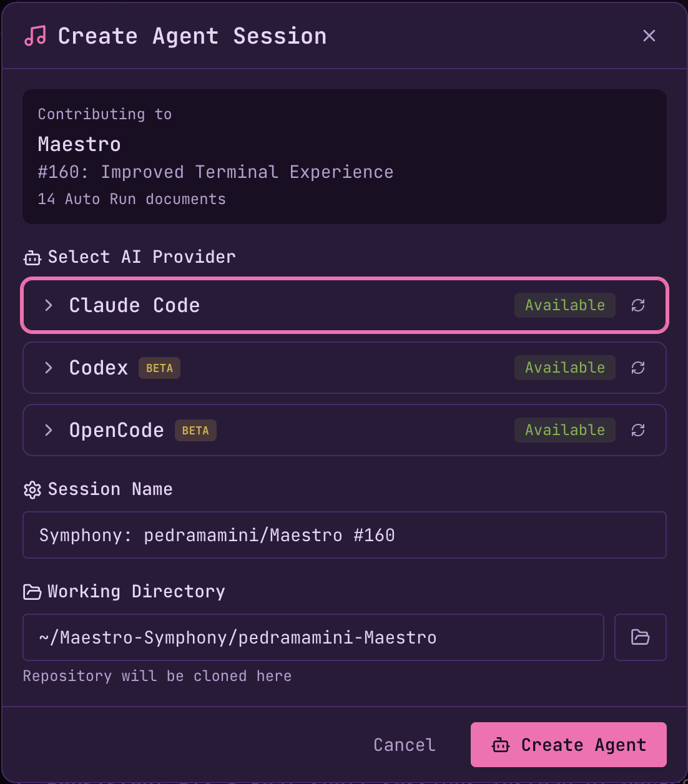Expand the Claude Code provider options

click(49, 305)
